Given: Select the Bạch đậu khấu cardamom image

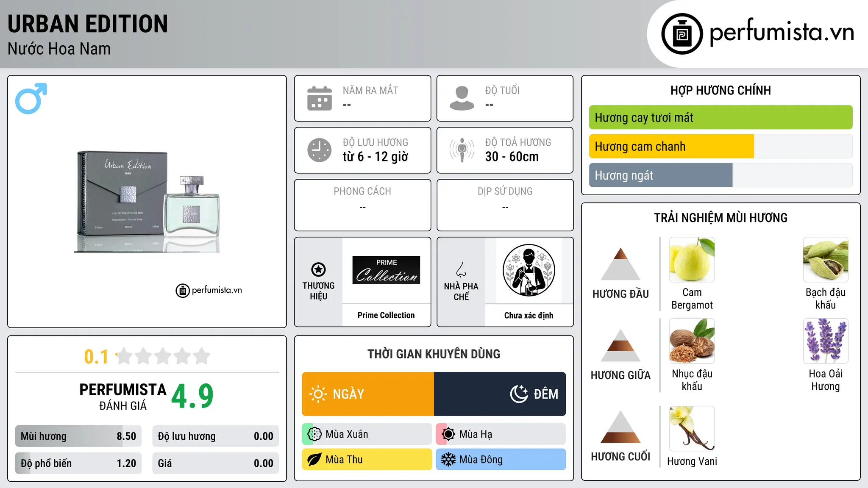Looking at the screenshot, I should [826, 260].
